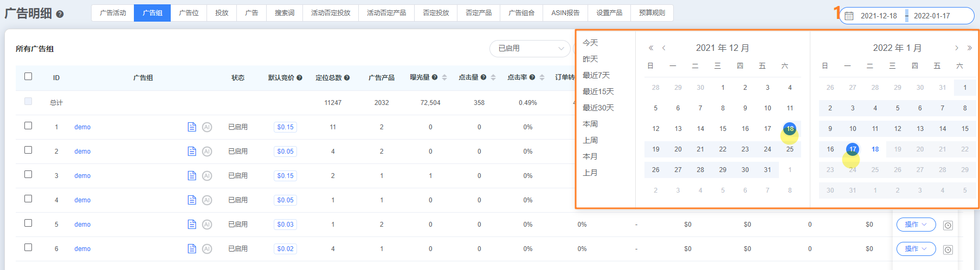980x270 pixels.
Task: Click the start date field 2021-12-18
Action: click(879, 16)
